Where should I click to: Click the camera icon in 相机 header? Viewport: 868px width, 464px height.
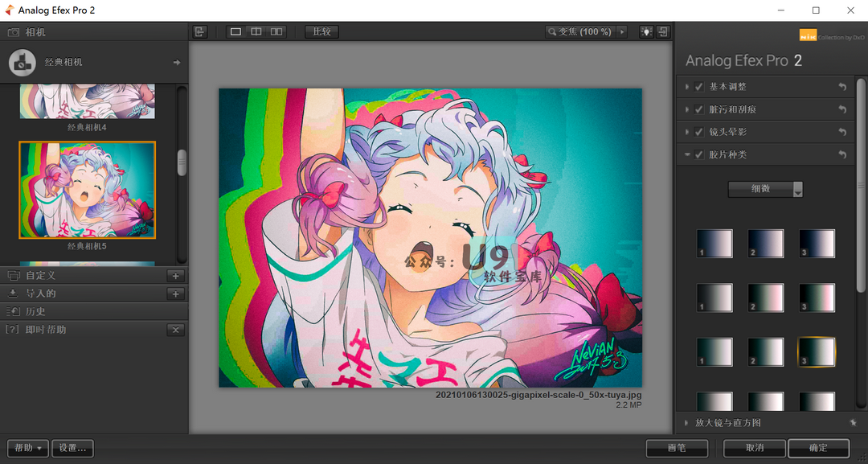(14, 32)
